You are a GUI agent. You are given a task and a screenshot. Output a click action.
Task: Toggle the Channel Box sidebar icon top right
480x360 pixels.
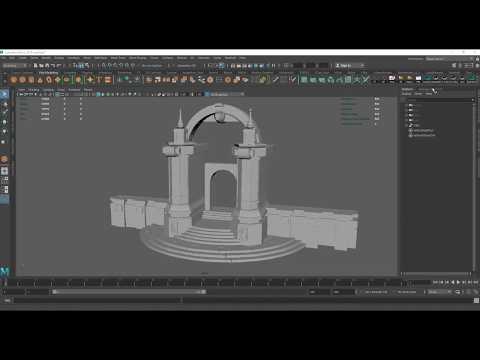pyautogui.click(x=478, y=66)
